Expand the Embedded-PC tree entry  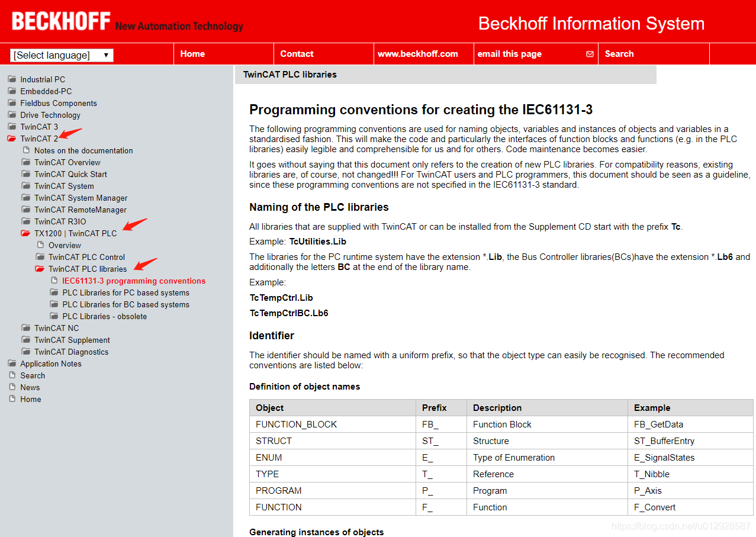46,91
